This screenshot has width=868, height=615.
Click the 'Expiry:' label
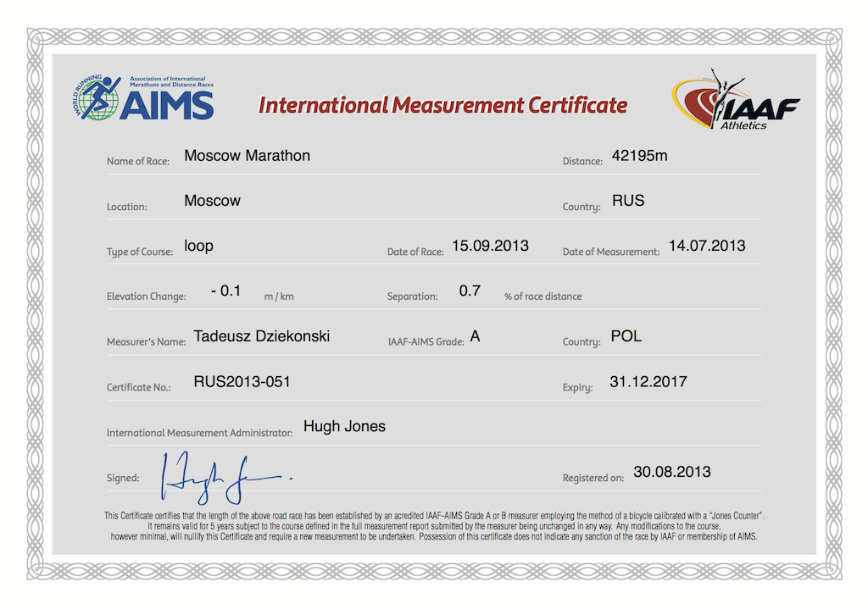(x=577, y=387)
